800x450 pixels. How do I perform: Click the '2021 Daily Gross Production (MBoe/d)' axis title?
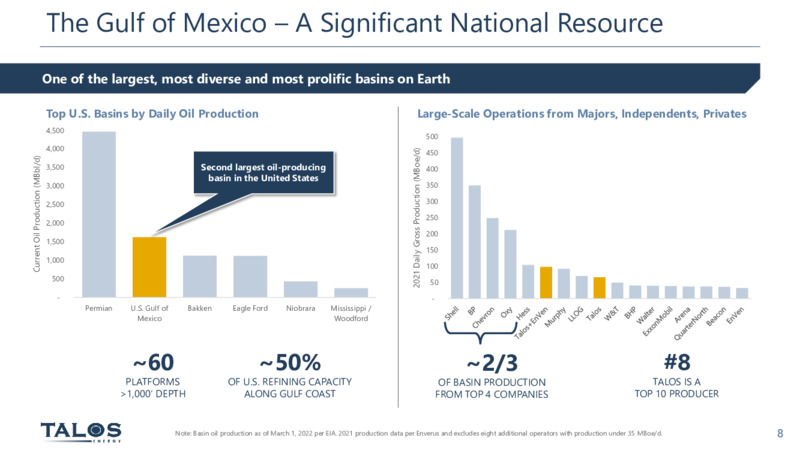[x=416, y=218]
